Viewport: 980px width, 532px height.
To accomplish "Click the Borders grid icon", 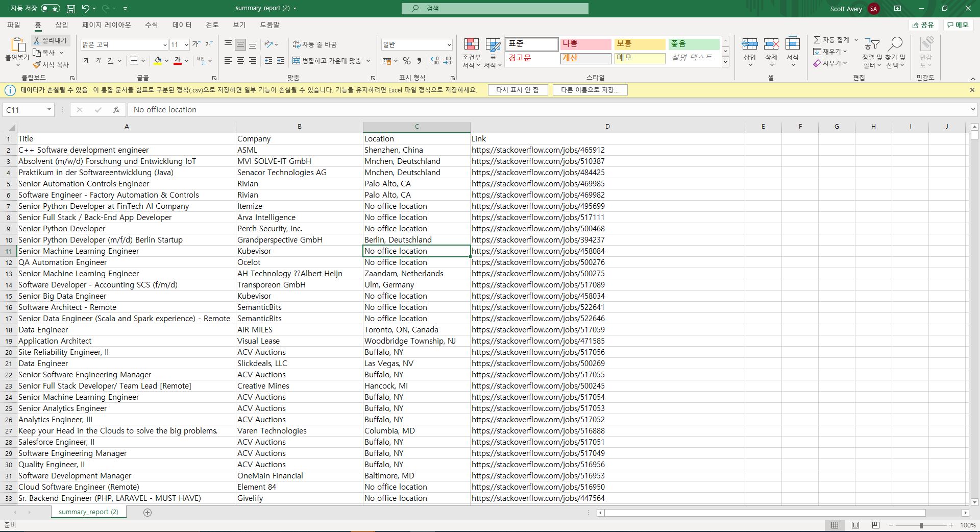I will click(x=134, y=61).
